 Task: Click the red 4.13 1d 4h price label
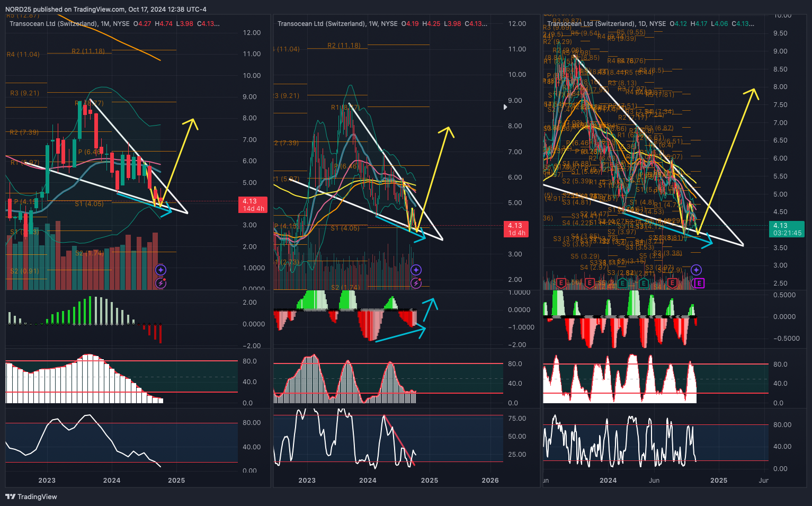point(517,229)
